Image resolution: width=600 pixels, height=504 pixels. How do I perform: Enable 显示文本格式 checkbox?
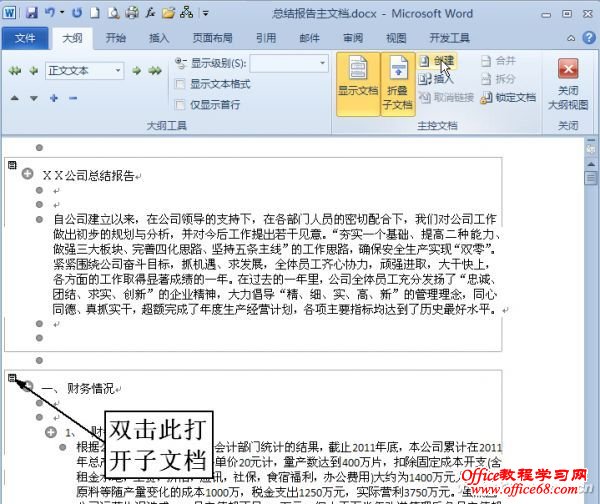180,84
